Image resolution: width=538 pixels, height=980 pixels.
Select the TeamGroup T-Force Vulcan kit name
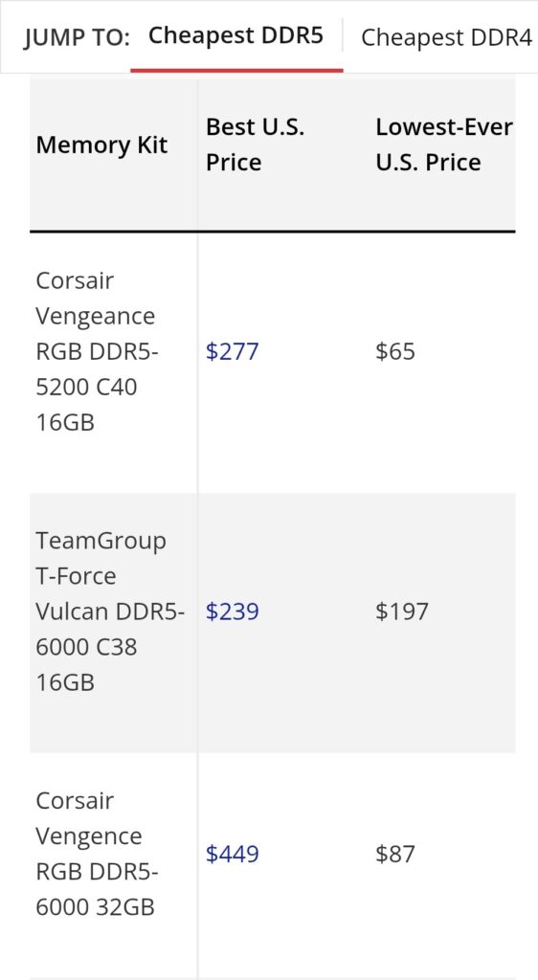(110, 611)
